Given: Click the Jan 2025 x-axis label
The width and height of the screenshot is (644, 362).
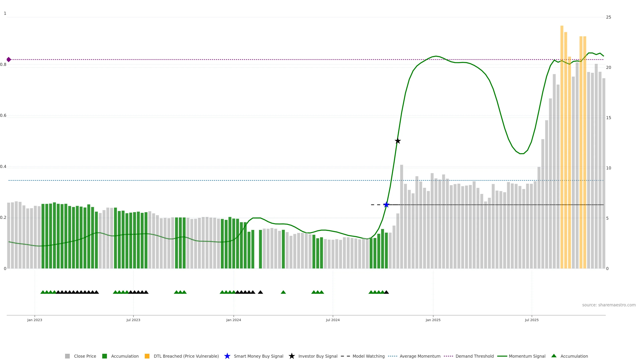Looking at the screenshot, I should tap(433, 320).
